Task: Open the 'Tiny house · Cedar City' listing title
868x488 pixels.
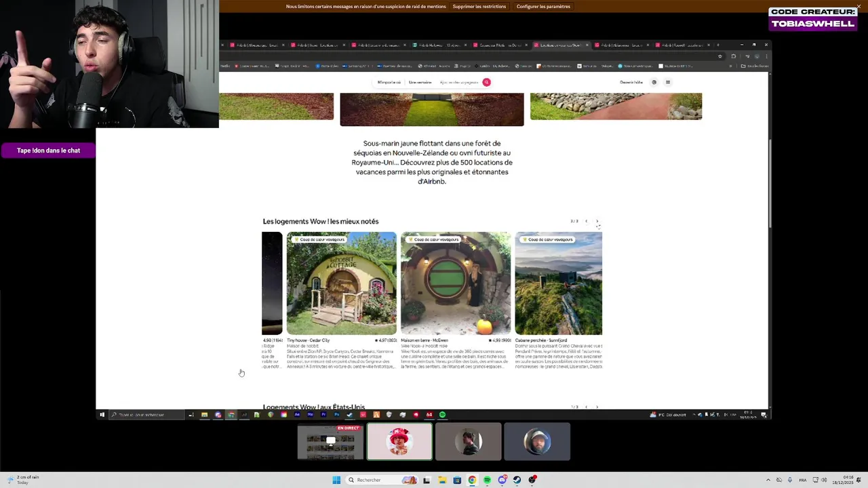Action: point(308,340)
